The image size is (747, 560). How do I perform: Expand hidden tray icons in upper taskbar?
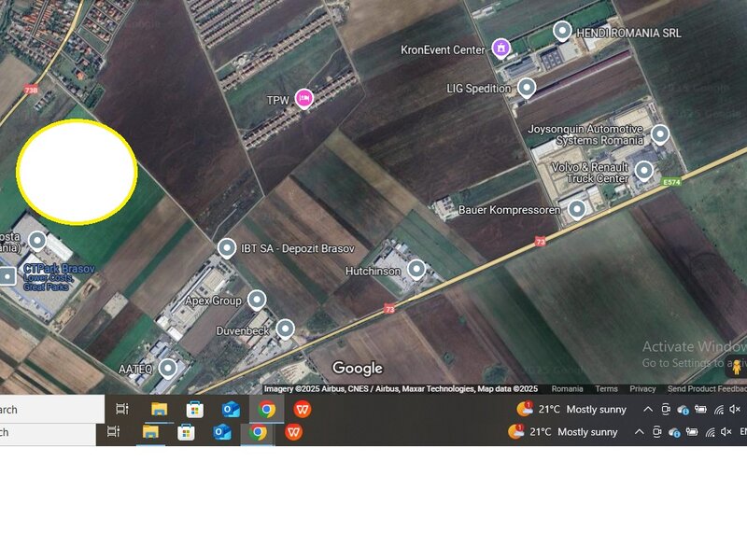pyautogui.click(x=648, y=410)
